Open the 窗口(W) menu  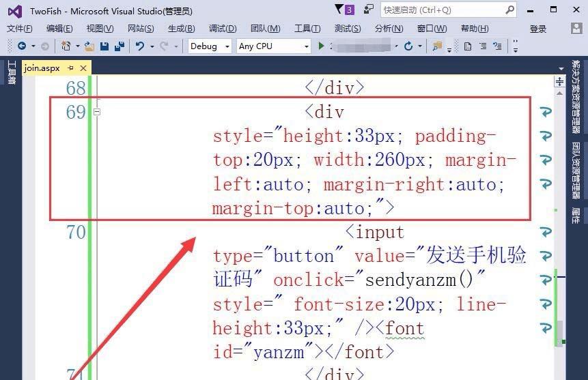(432, 29)
